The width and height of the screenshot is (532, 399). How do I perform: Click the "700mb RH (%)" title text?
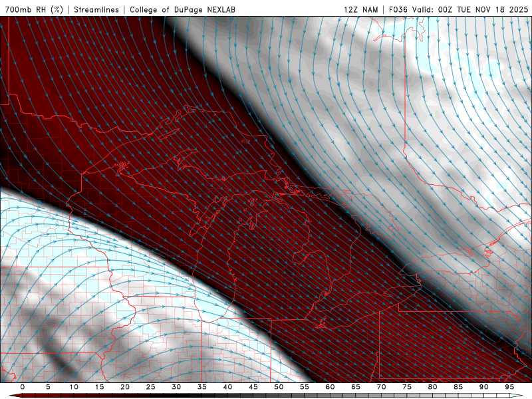click(35, 9)
